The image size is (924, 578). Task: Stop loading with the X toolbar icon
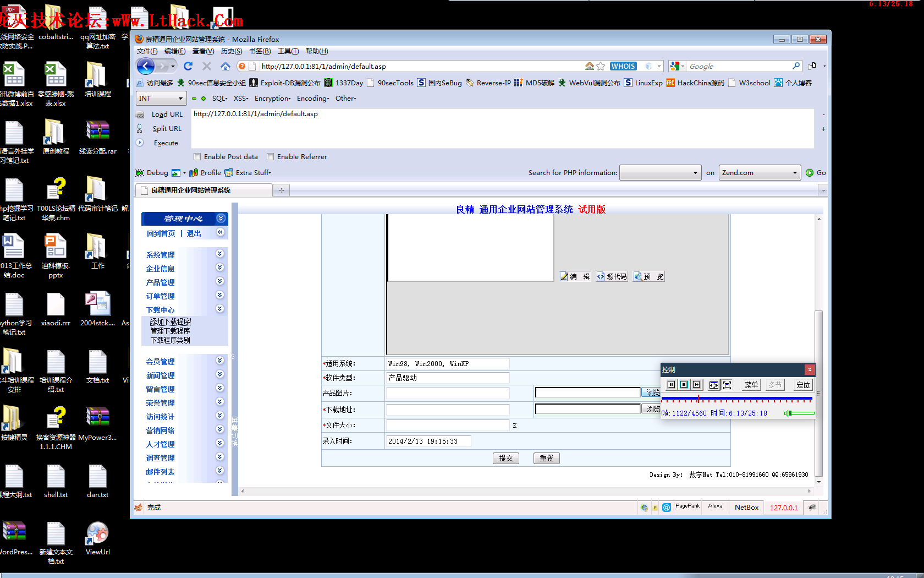pyautogui.click(x=207, y=66)
